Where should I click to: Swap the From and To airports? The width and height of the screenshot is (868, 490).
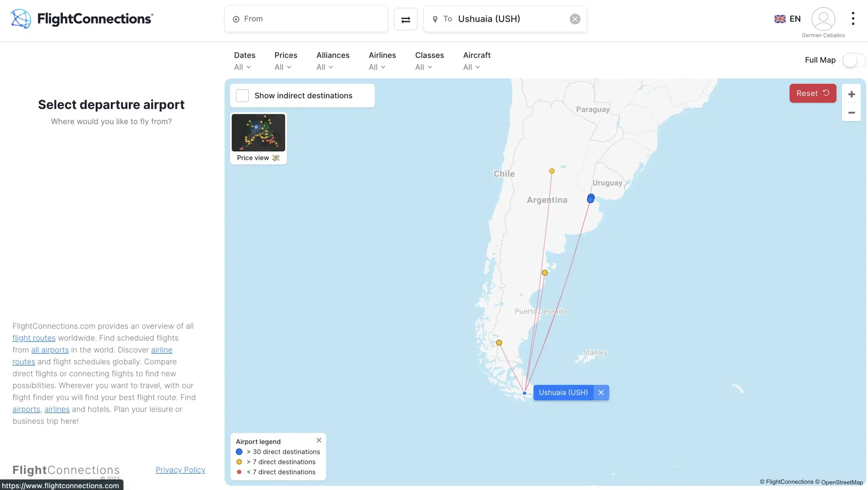[406, 19]
